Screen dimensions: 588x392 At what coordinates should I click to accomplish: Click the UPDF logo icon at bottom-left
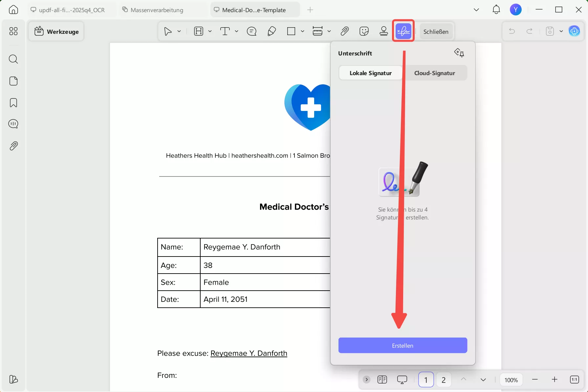click(x=13, y=380)
